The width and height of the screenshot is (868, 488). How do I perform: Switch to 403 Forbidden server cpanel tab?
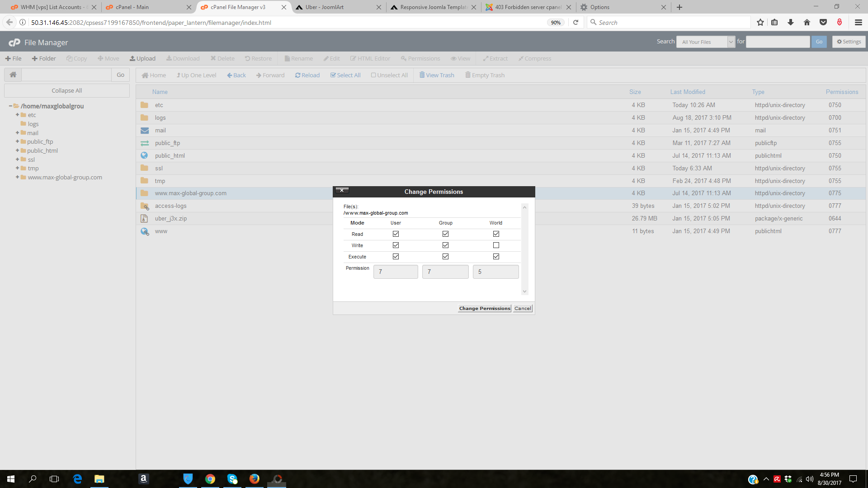point(527,7)
